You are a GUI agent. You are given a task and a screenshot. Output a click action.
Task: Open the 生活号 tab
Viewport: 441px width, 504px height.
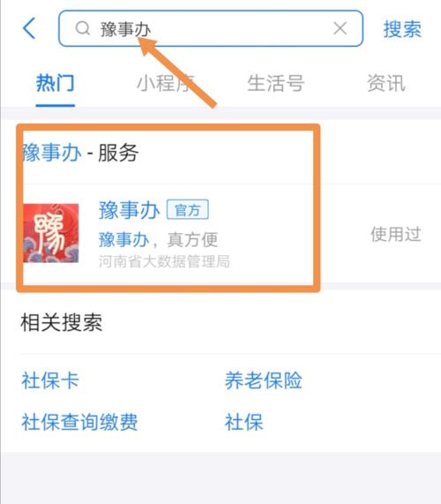pyautogui.click(x=276, y=83)
